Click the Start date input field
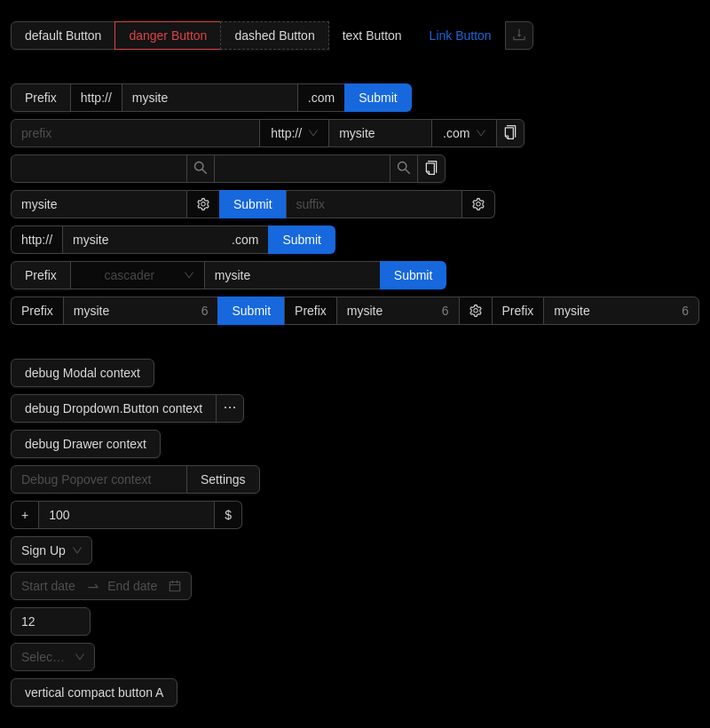This screenshot has width=710, height=728. (x=48, y=586)
